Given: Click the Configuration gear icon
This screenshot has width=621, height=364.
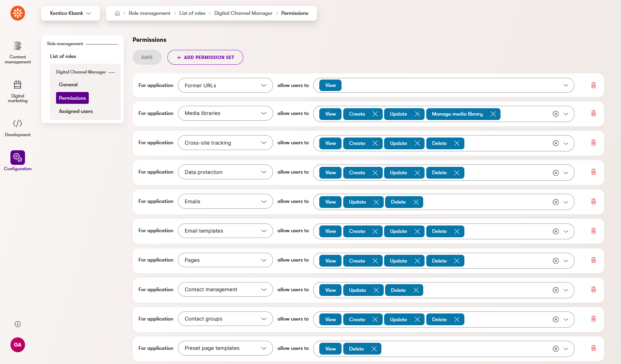Looking at the screenshot, I should (18, 157).
